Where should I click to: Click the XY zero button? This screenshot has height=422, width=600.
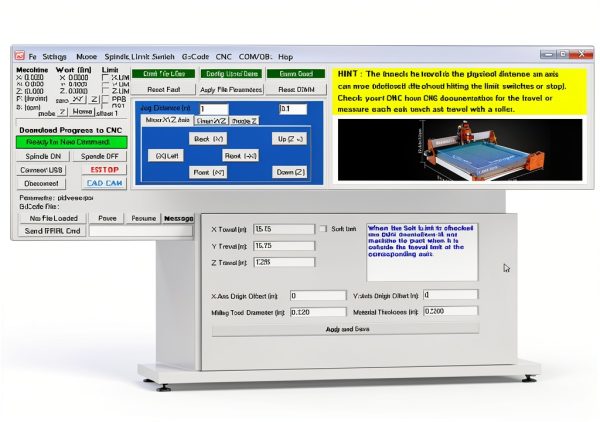pyautogui.click(x=78, y=99)
